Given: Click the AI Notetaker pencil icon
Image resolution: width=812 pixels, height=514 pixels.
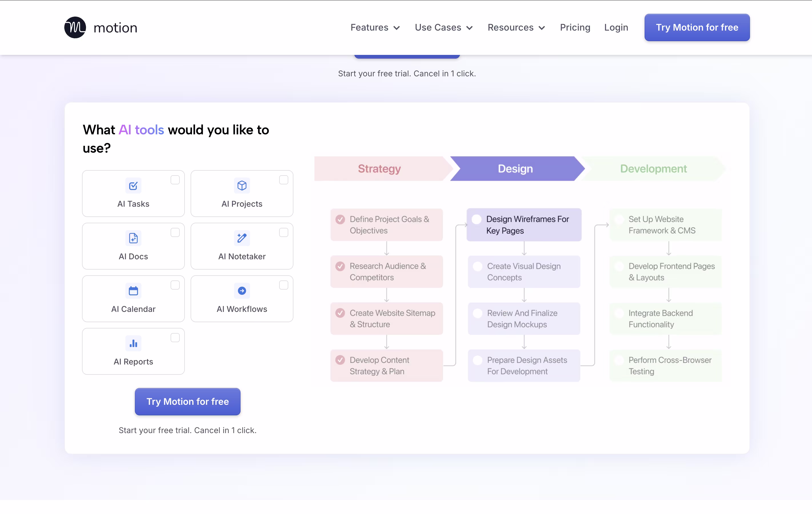Looking at the screenshot, I should click(242, 238).
